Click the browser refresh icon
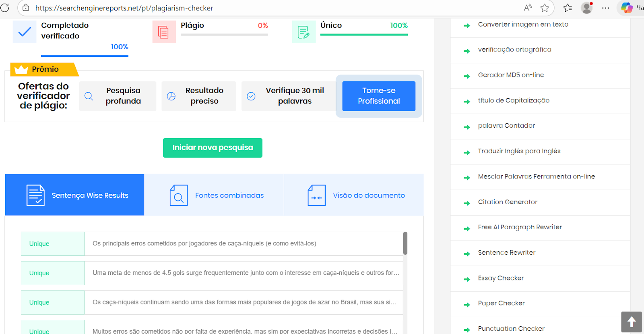644x334 pixels. click(x=5, y=8)
